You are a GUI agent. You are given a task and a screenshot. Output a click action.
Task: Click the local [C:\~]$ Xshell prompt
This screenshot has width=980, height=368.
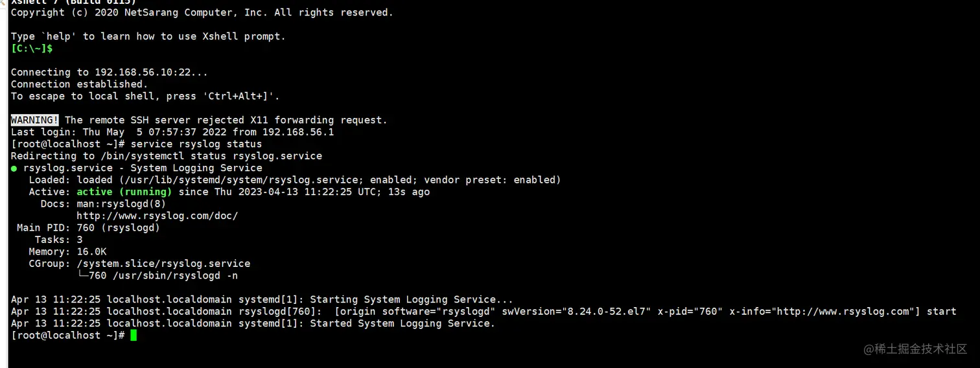[32, 49]
